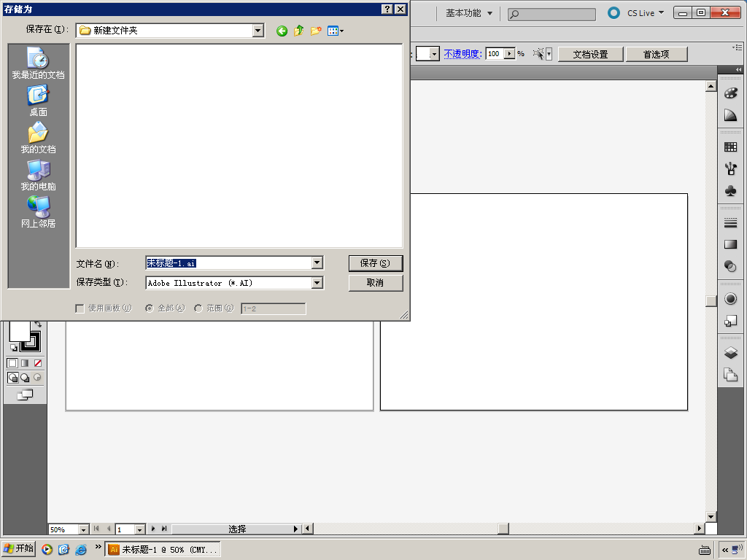Go to My Computer (我的电脑) location
Viewport: 747px width, 560px height.
click(x=38, y=175)
